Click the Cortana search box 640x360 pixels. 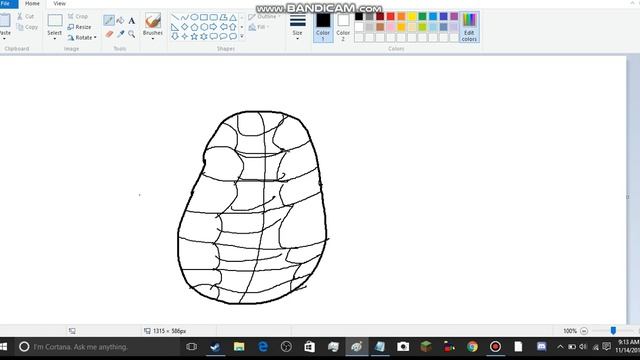pos(98,347)
